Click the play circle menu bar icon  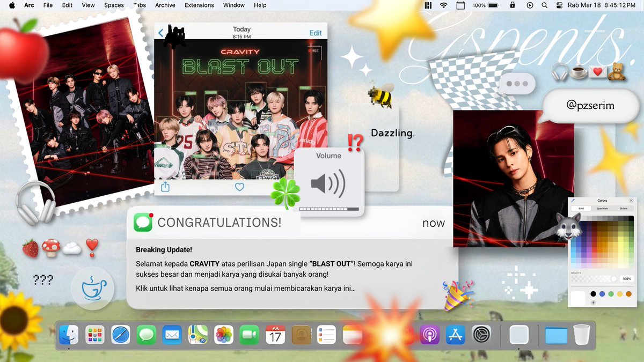click(530, 5)
